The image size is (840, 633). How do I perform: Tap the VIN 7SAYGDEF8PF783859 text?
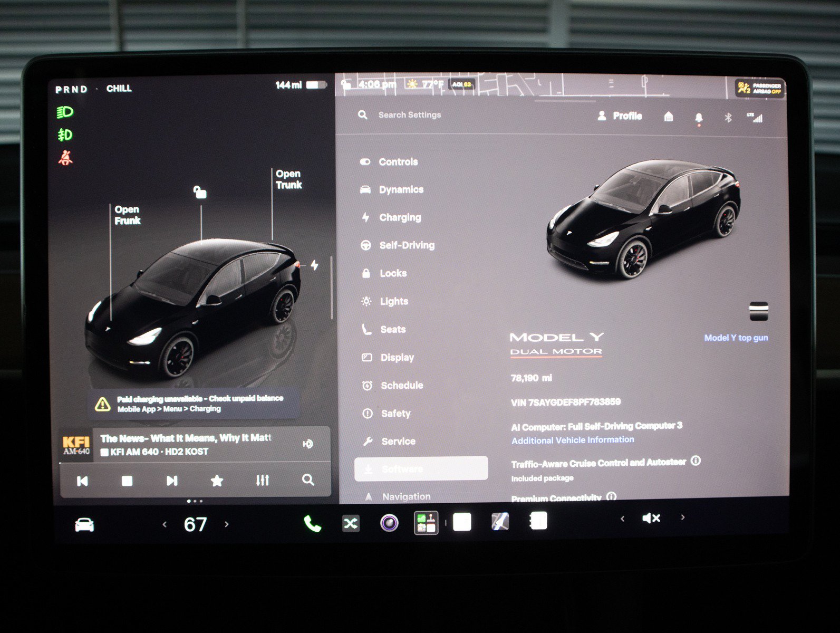click(x=565, y=402)
